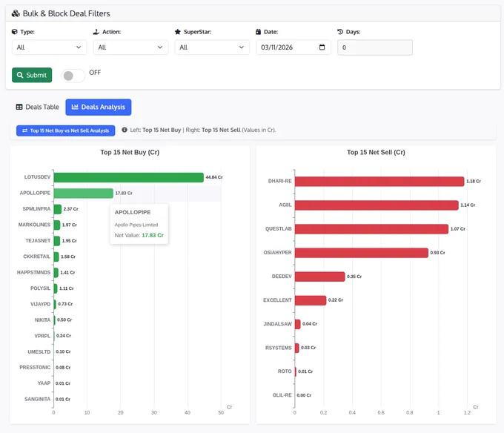Click the DEEDEV red bar
The width and height of the screenshot is (504, 433).
coord(320,277)
